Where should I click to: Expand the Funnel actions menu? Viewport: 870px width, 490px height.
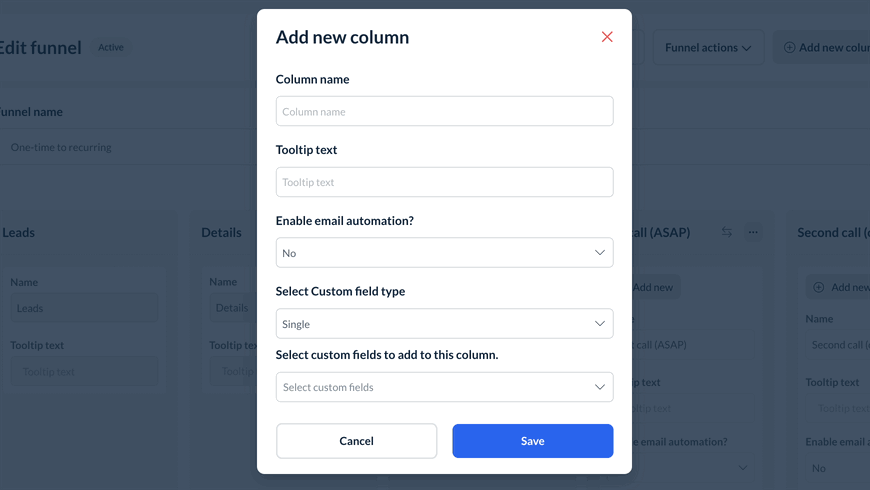click(x=707, y=47)
